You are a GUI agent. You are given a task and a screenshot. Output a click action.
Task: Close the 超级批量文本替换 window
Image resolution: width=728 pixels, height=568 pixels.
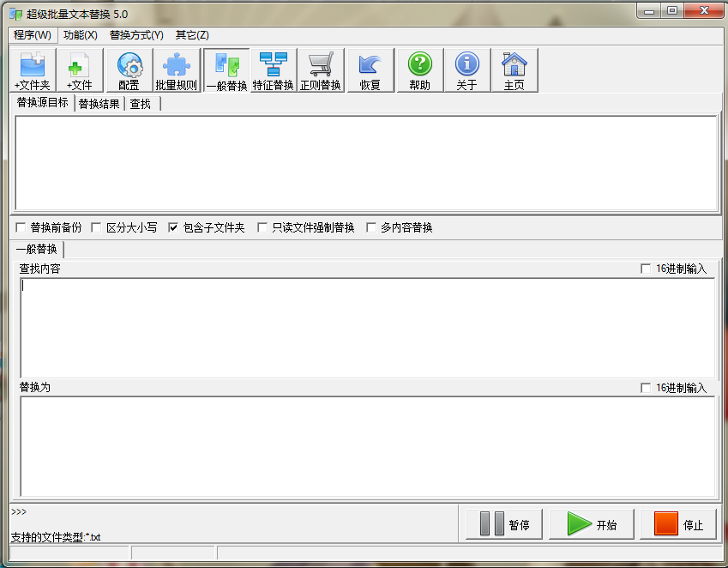[x=704, y=10]
